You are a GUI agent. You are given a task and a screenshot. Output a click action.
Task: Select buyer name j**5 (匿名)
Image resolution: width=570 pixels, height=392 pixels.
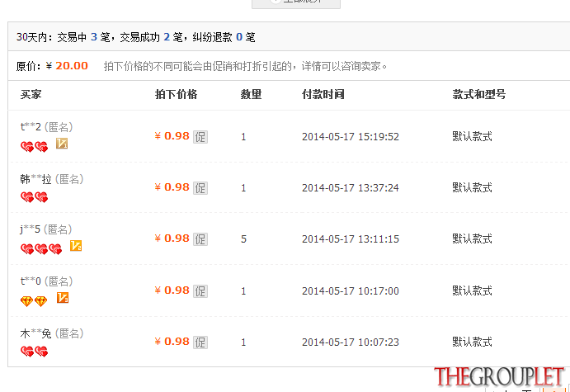point(46,229)
